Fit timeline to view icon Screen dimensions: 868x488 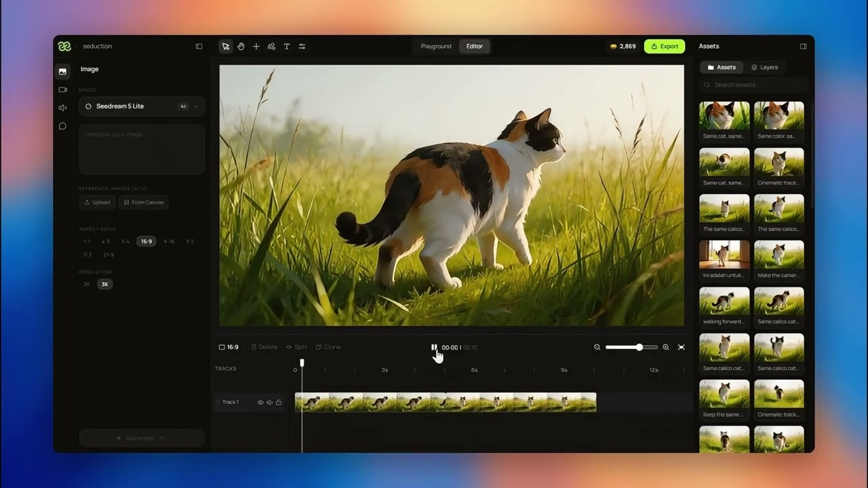click(682, 347)
